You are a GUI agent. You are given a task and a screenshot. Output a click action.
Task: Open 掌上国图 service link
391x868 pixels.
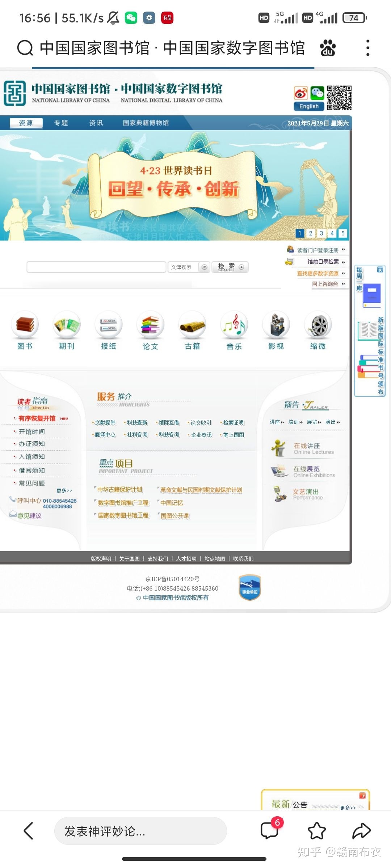pyautogui.click(x=234, y=435)
